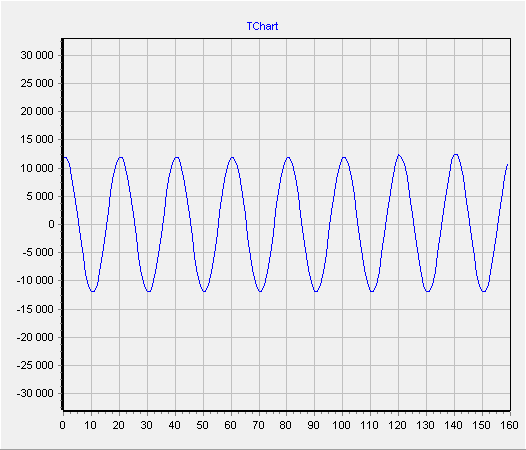
Task: Click the sine wave peak near x=80
Action: (x=288, y=157)
